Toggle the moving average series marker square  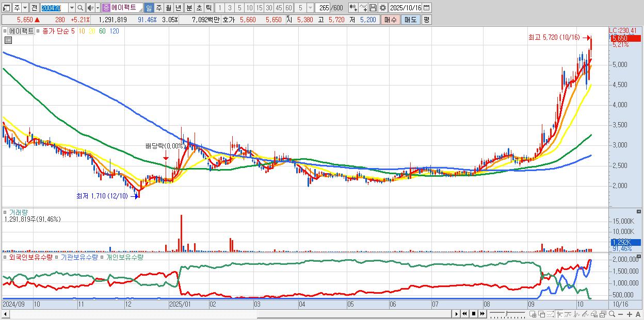[x=38, y=31]
